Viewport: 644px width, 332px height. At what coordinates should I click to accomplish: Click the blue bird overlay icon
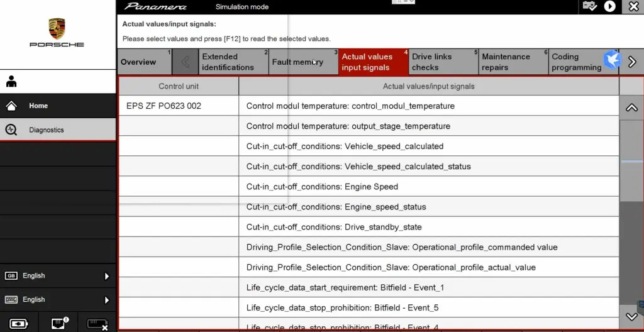coord(612,60)
